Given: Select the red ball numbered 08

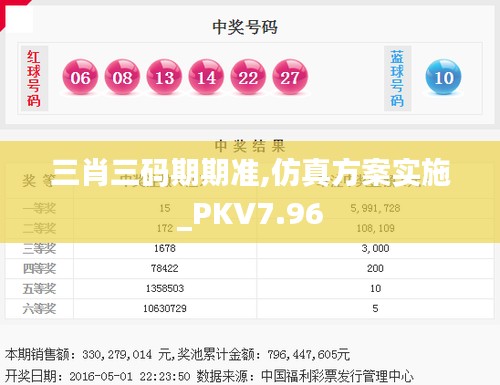Looking at the screenshot, I should click(122, 77).
